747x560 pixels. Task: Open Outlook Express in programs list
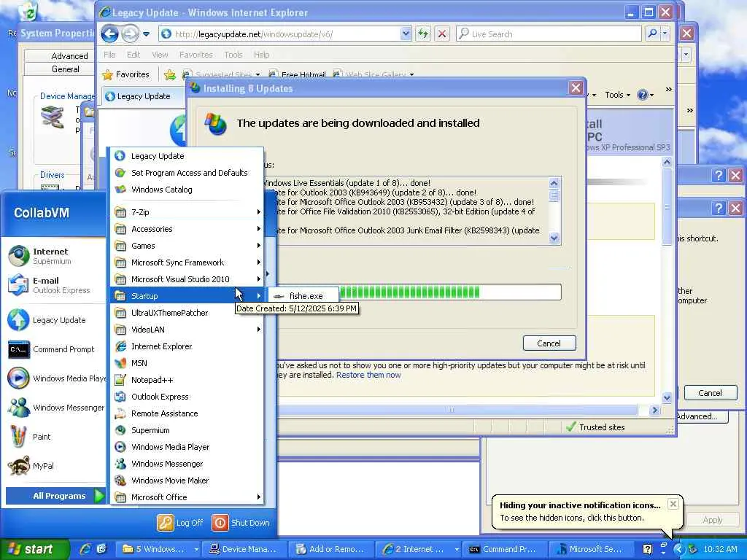coord(187,396)
